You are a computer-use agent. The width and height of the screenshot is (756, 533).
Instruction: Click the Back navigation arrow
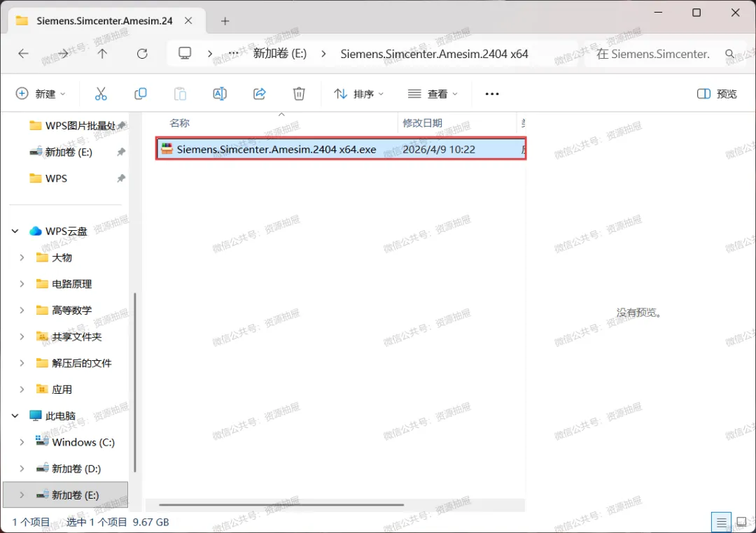click(23, 53)
